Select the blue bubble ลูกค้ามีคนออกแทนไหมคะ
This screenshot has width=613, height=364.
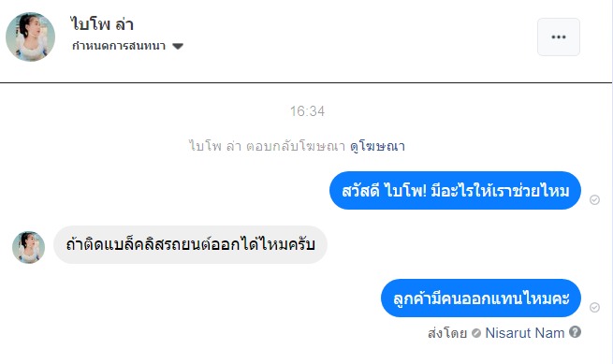481,298
